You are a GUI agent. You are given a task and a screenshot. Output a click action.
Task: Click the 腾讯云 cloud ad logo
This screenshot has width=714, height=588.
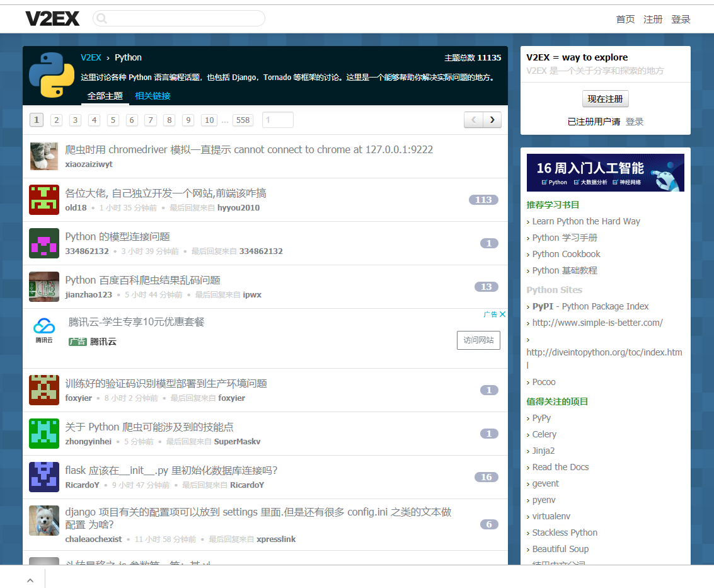point(44,330)
